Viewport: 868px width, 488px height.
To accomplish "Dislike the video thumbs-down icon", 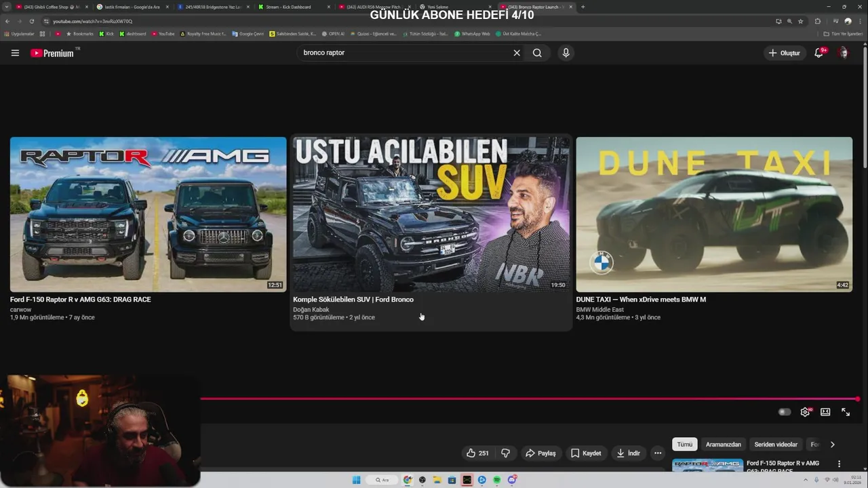I will click(x=505, y=453).
